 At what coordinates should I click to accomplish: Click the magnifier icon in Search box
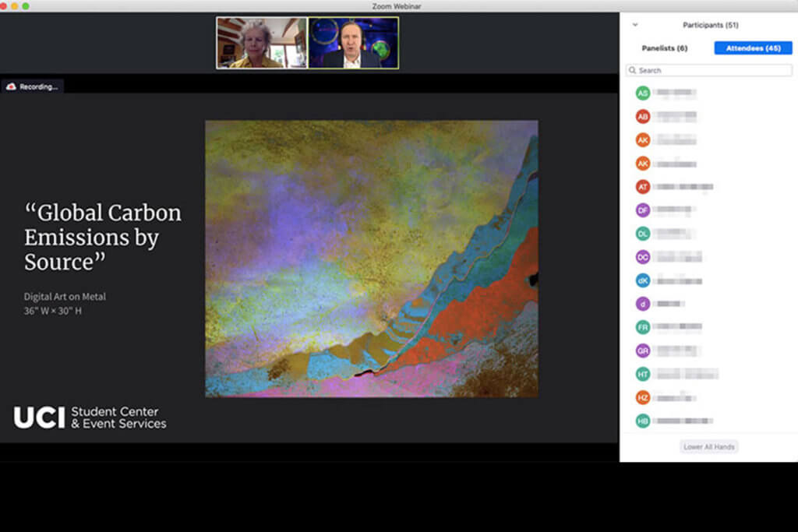click(x=633, y=70)
